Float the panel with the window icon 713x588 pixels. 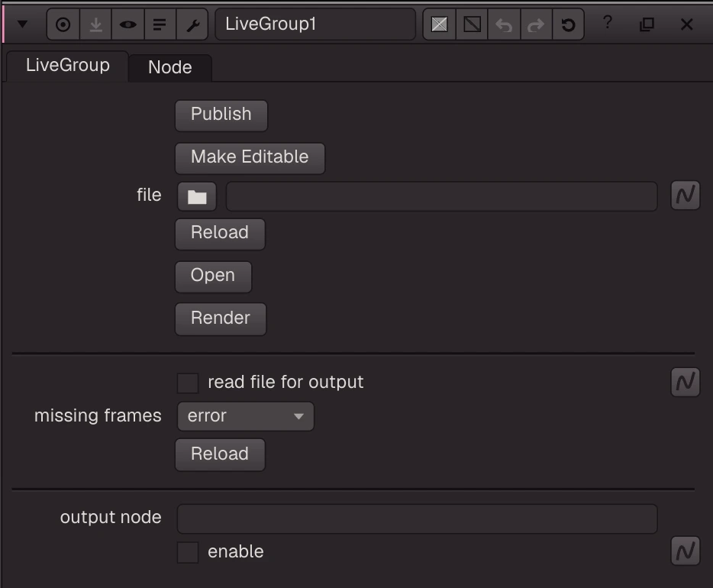[647, 24]
